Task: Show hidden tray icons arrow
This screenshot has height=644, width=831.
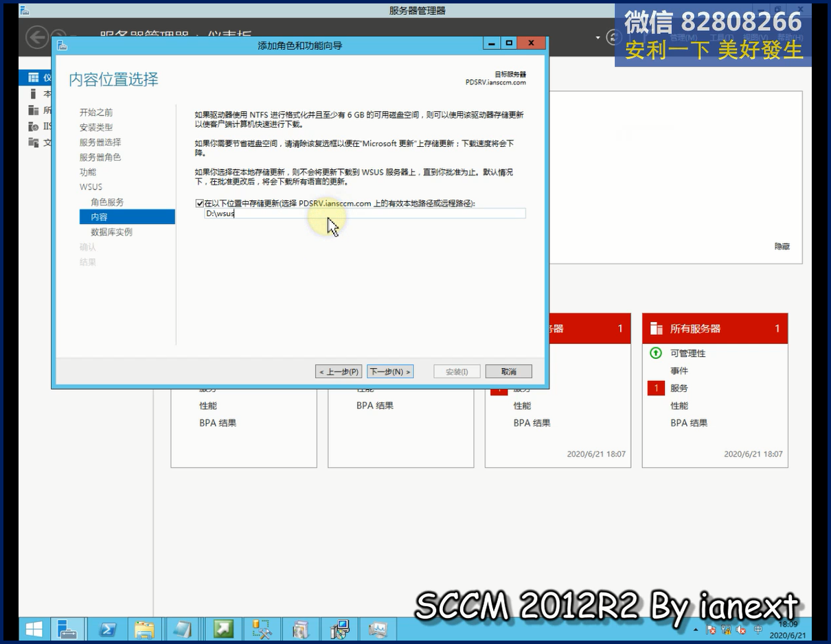Action: pos(697,630)
